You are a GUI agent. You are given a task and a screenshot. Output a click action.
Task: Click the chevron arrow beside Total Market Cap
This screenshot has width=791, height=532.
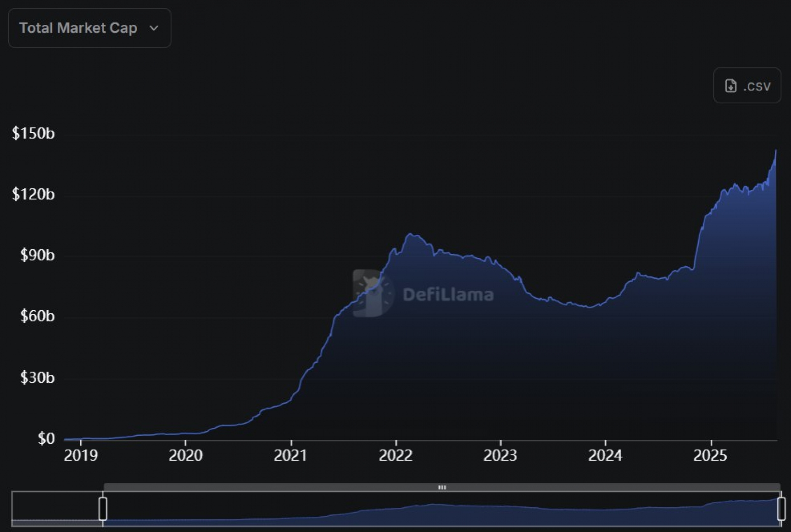point(154,28)
